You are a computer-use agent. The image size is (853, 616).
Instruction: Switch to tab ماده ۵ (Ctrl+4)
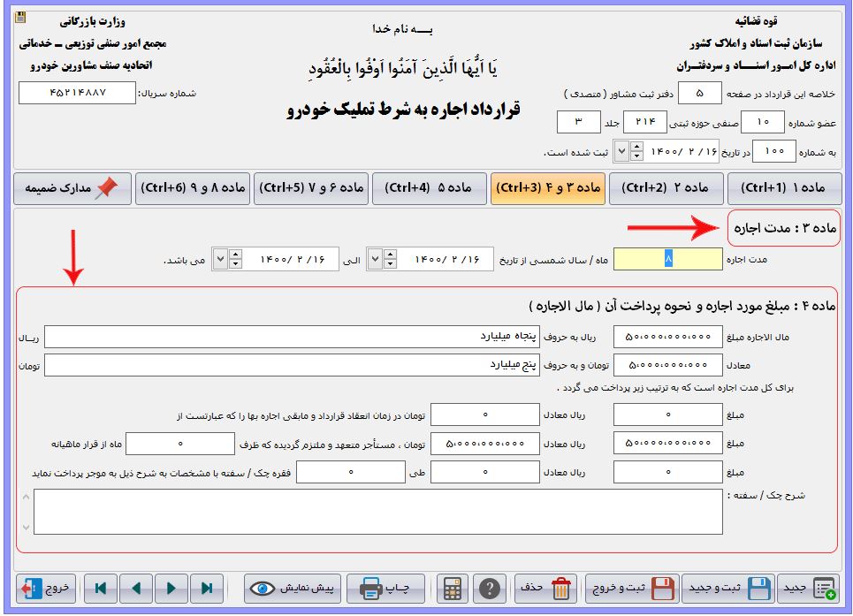click(x=430, y=188)
